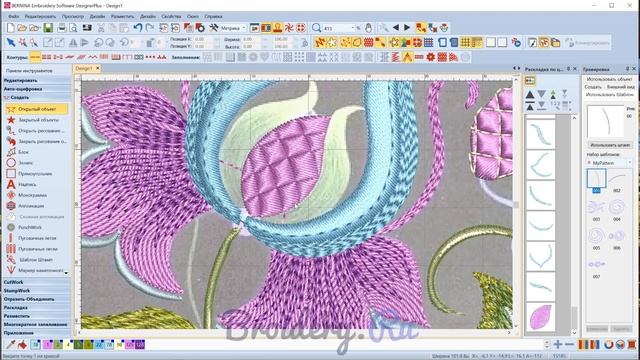The height and width of the screenshot is (360, 640).
Task: Click the scissors Cut icon
Action: [x=101, y=28]
